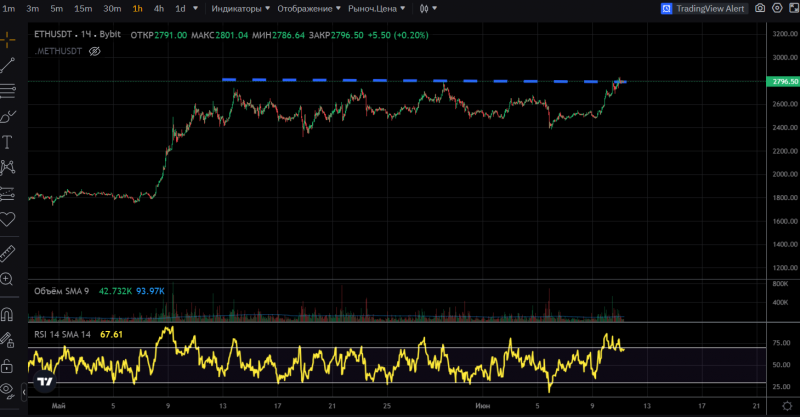Open chart settings hexagon gear icon

click(777, 8)
